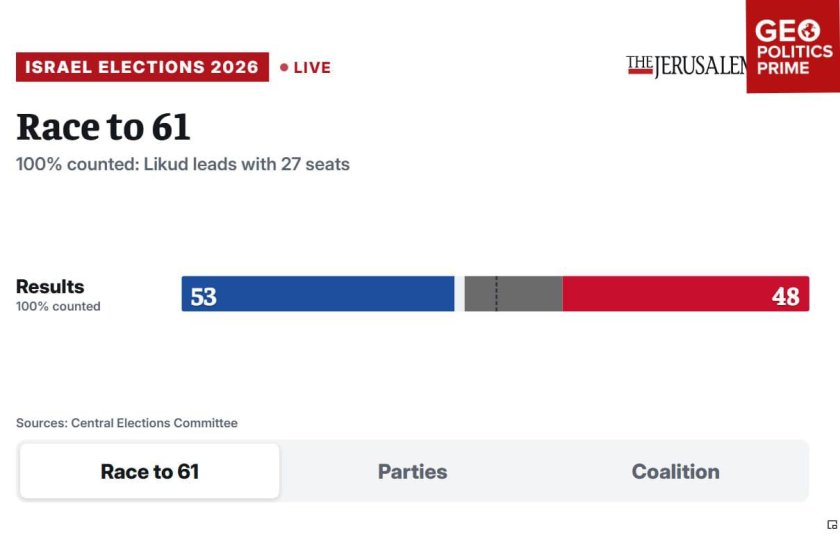
Task: Click the gray undecided bar segment
Action: [513, 294]
